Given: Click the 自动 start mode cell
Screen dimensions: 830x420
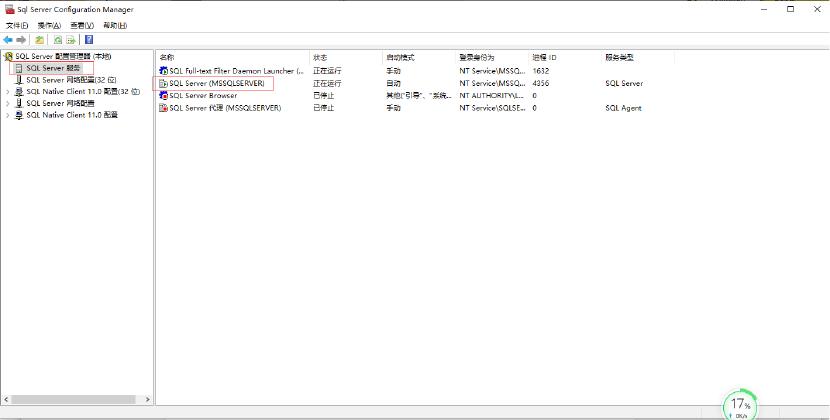Looking at the screenshot, I should pos(393,83).
